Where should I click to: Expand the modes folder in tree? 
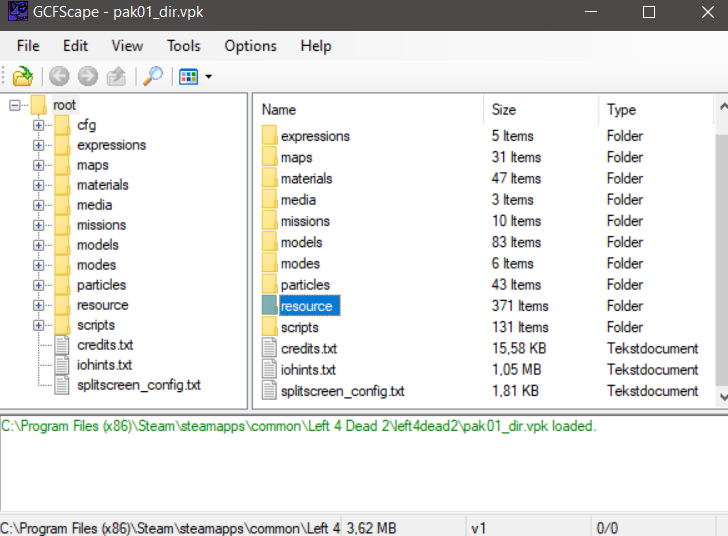39,265
